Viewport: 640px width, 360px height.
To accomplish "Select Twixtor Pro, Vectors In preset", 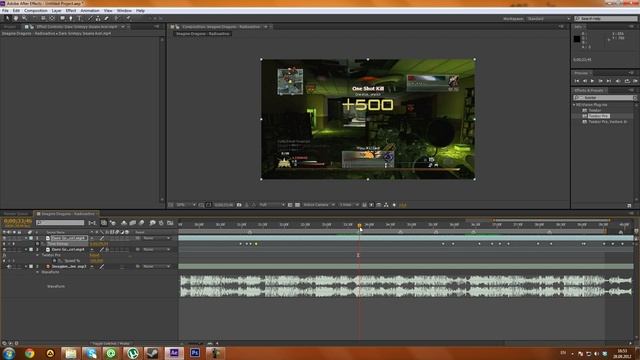I will (x=607, y=122).
